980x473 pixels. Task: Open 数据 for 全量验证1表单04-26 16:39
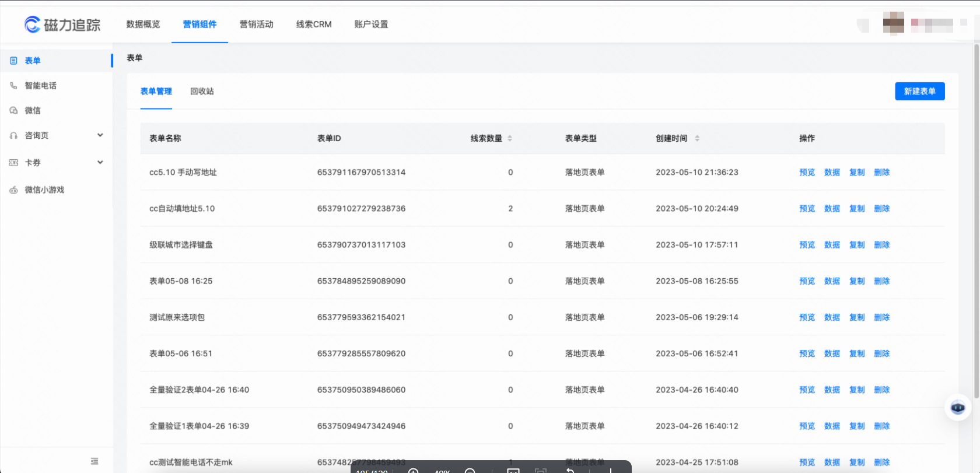point(832,426)
